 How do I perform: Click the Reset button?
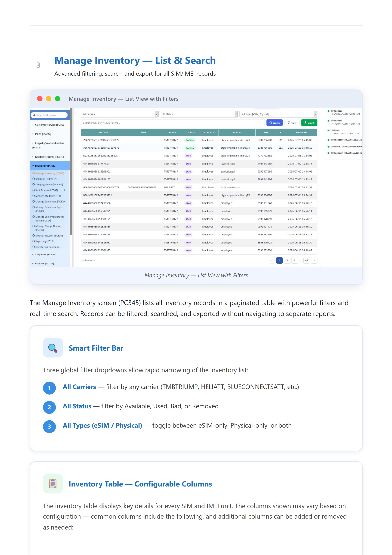click(x=292, y=123)
